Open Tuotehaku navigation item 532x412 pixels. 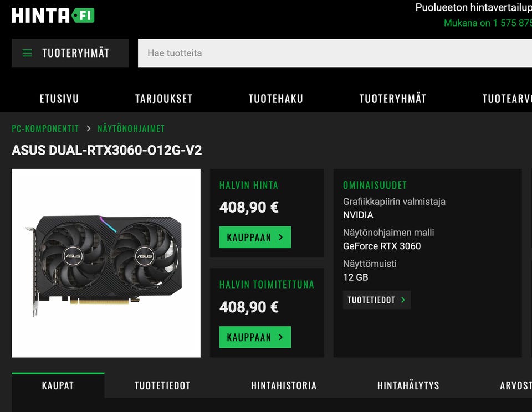click(276, 99)
